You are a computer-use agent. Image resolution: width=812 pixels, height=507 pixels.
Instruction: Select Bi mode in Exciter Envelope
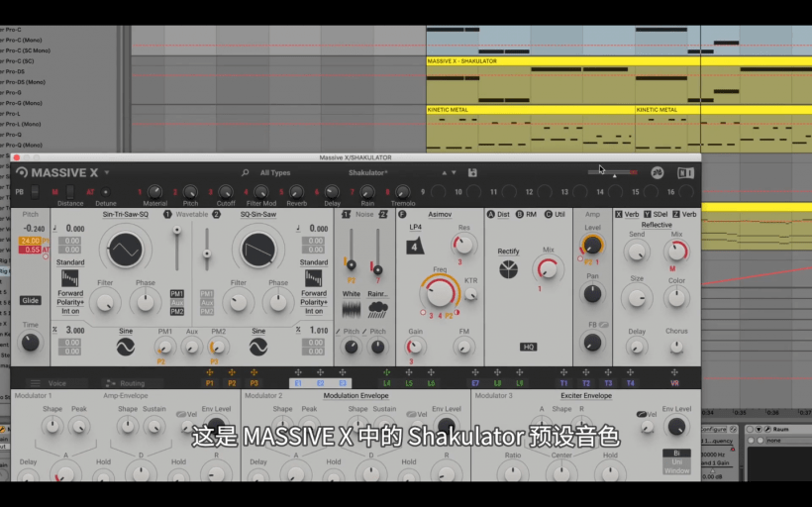coord(676,454)
